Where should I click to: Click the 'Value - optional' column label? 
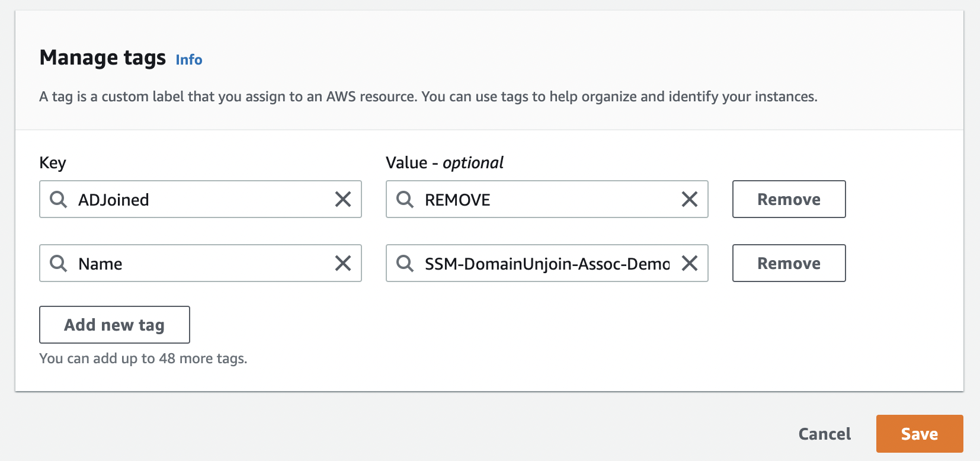point(444,163)
